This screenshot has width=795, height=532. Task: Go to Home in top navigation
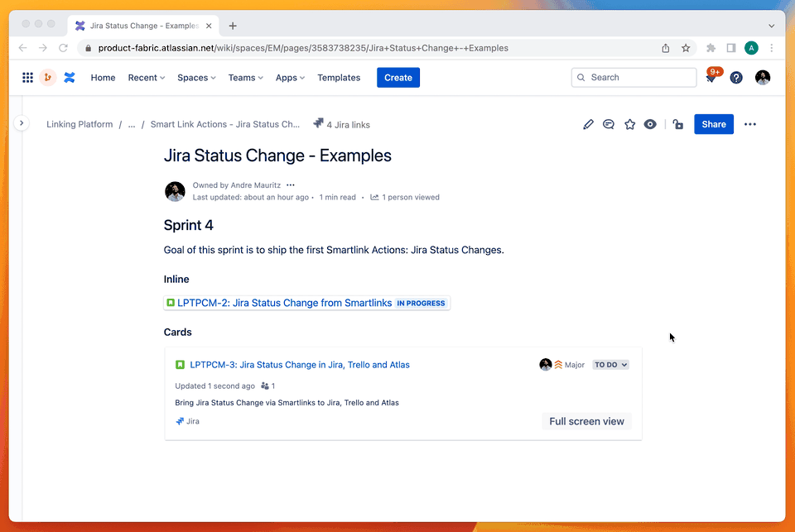(x=103, y=78)
